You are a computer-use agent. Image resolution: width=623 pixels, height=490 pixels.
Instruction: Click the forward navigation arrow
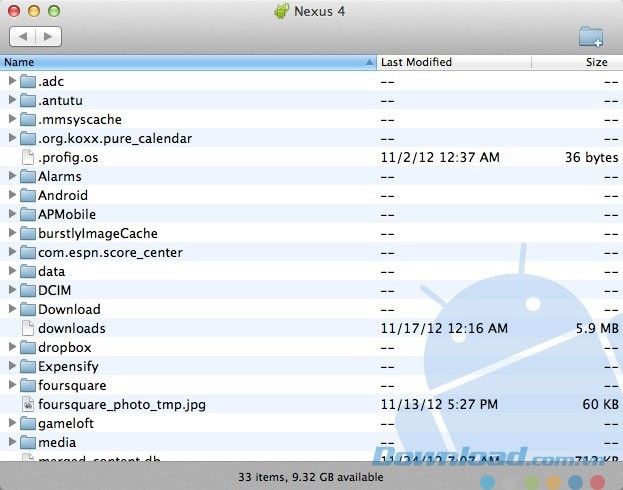pyautogui.click(x=48, y=36)
